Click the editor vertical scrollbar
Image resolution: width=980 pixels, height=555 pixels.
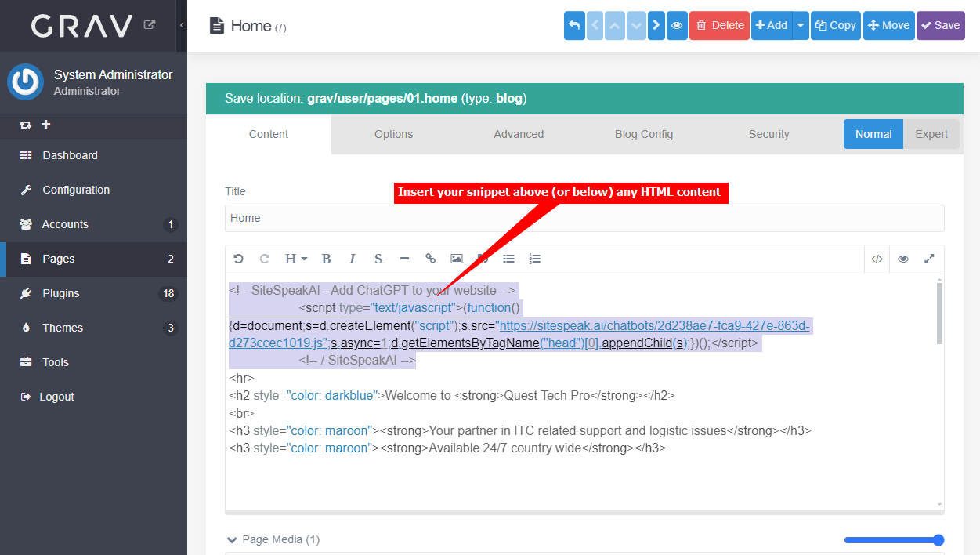pos(939,313)
